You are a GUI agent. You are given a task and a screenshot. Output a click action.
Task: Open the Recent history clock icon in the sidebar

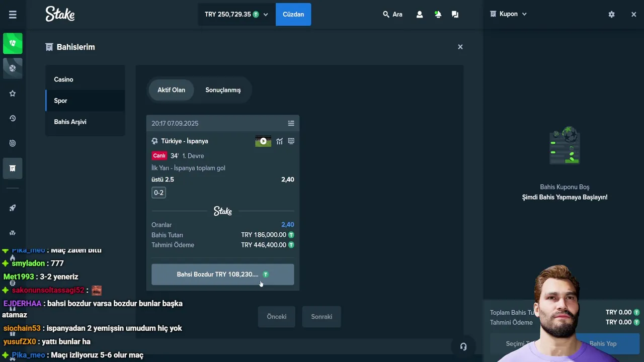13,118
